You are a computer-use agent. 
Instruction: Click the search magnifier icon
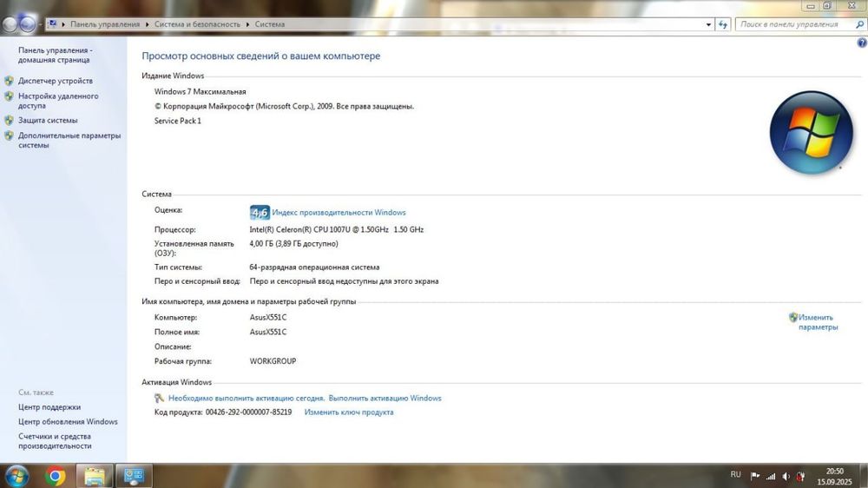859,24
